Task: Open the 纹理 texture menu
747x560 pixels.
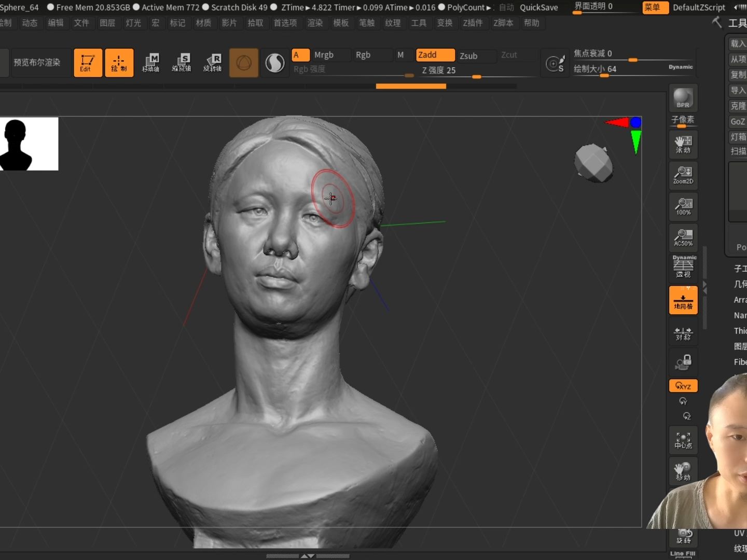Action: (x=393, y=23)
